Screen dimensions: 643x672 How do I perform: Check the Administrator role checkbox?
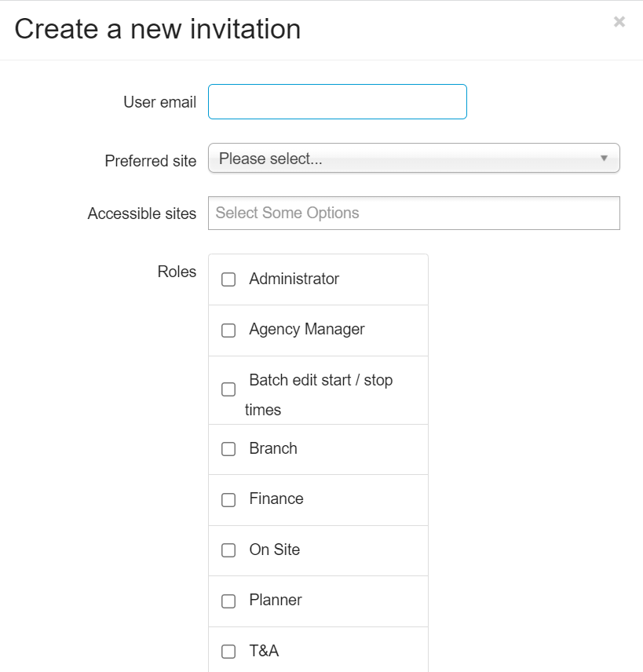tap(228, 279)
